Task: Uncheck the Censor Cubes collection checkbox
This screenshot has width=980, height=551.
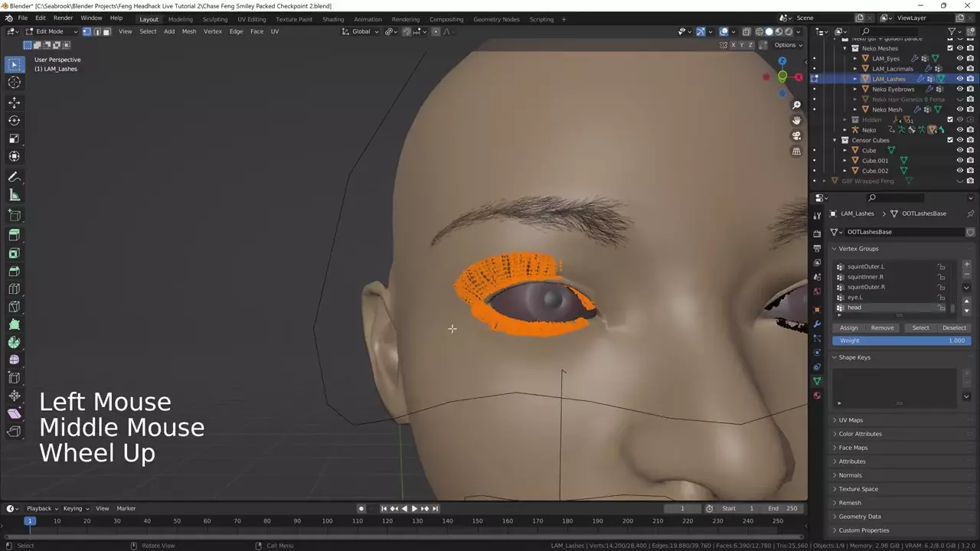Action: click(x=950, y=140)
